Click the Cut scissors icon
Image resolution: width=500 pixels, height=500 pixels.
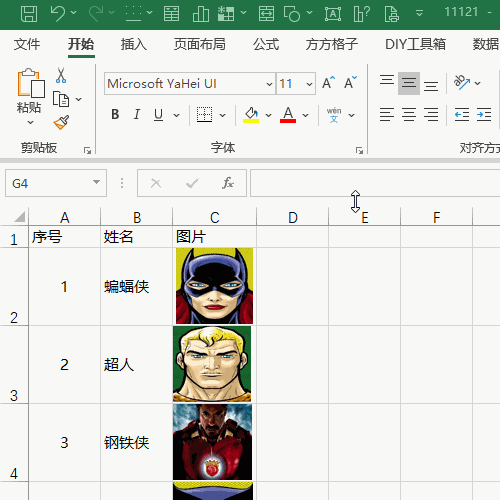point(61,75)
